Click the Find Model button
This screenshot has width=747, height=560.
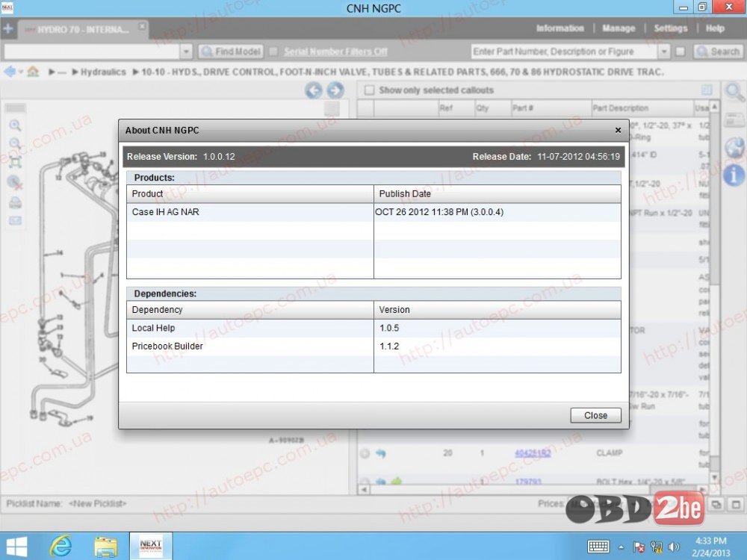click(x=231, y=52)
